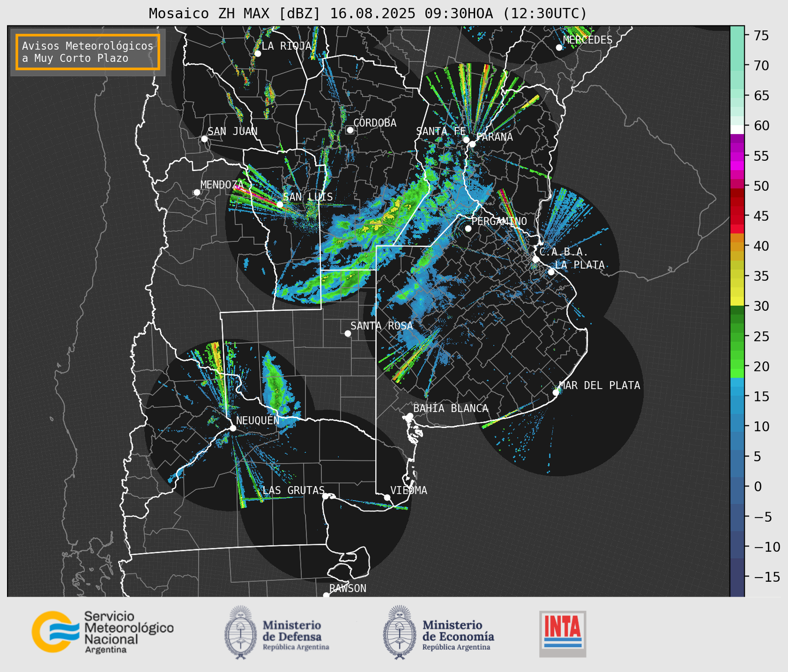Click the −15 dBZ colorbar label

(x=767, y=577)
